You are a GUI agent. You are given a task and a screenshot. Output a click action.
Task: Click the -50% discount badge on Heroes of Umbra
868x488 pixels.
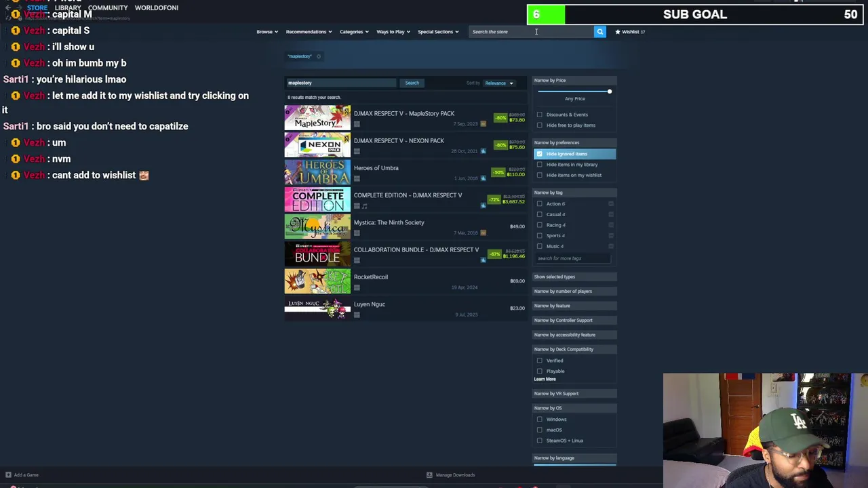click(x=499, y=172)
